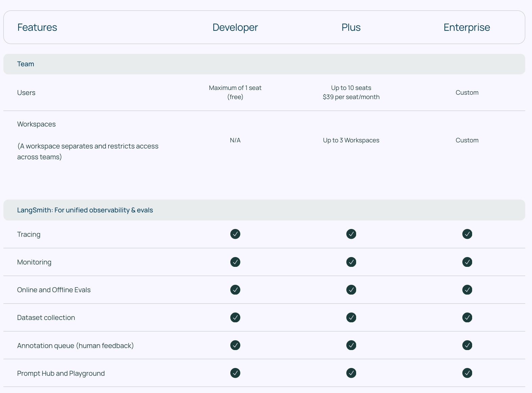The height and width of the screenshot is (393, 532).
Task: Click 'Up to 3 Workspaces' cell
Action: click(351, 140)
